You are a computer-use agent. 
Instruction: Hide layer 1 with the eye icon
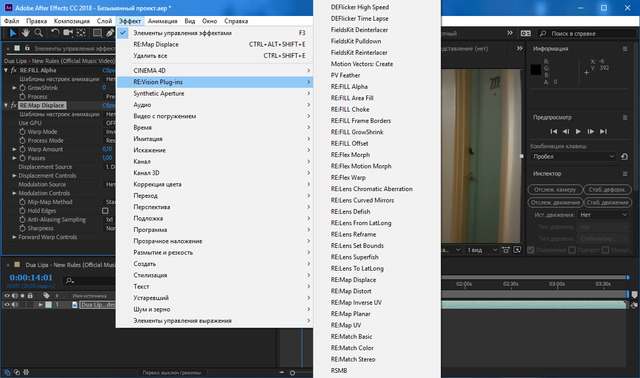pos(7,305)
